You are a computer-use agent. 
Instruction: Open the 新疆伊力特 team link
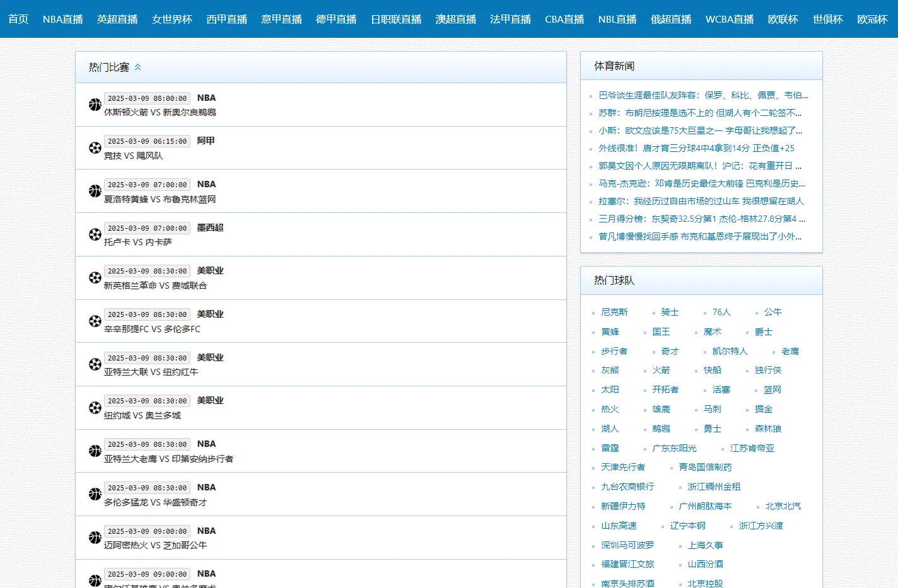[x=623, y=506]
